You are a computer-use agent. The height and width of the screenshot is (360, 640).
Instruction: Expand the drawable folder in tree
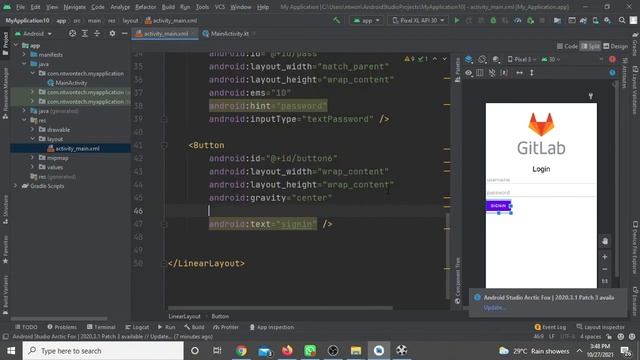click(32, 129)
